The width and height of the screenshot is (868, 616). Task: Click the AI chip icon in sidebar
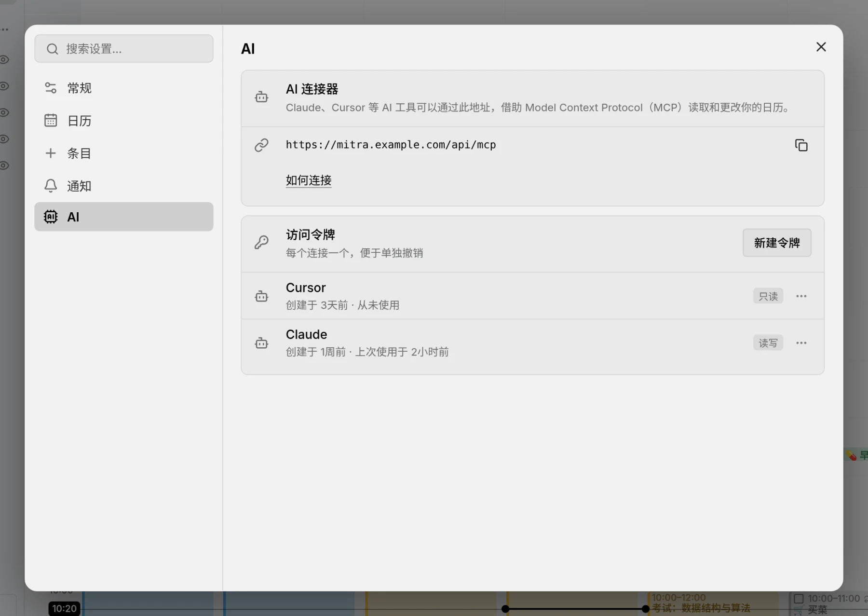coord(51,217)
